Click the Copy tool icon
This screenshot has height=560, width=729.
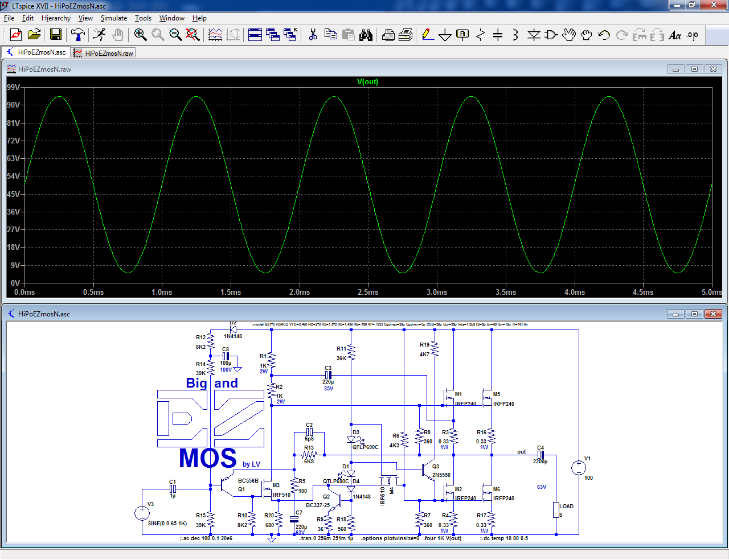(330, 35)
